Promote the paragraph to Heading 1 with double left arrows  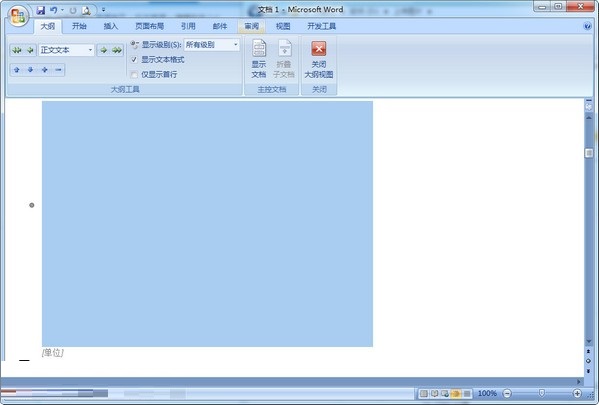tap(16, 50)
